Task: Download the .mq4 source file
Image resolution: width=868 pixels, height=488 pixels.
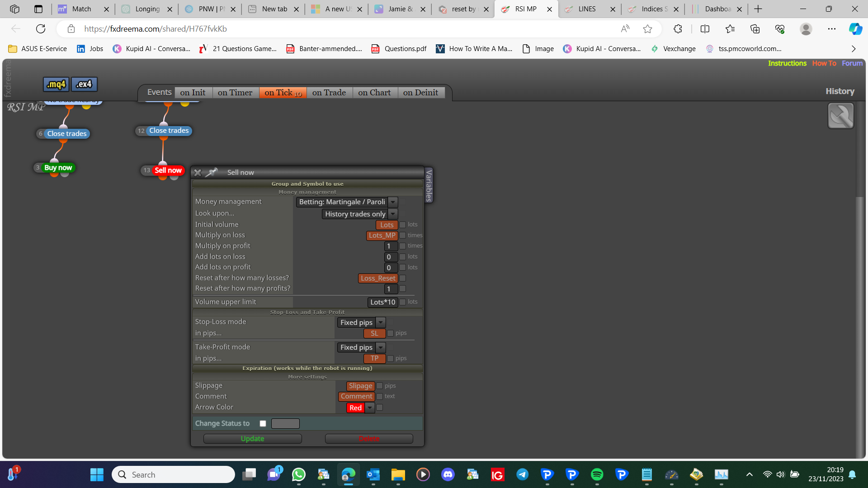Action: tap(56, 84)
